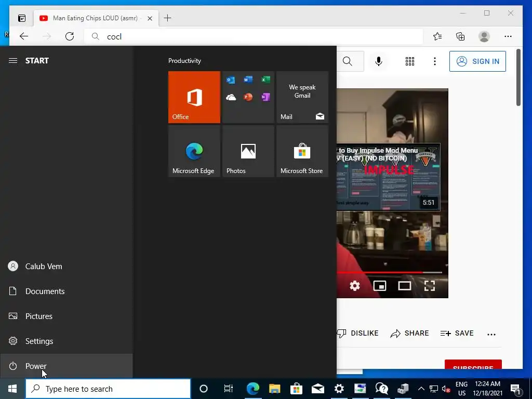Image resolution: width=532 pixels, height=399 pixels.
Task: Click the YouTube SIGN IN button
Action: 477,61
